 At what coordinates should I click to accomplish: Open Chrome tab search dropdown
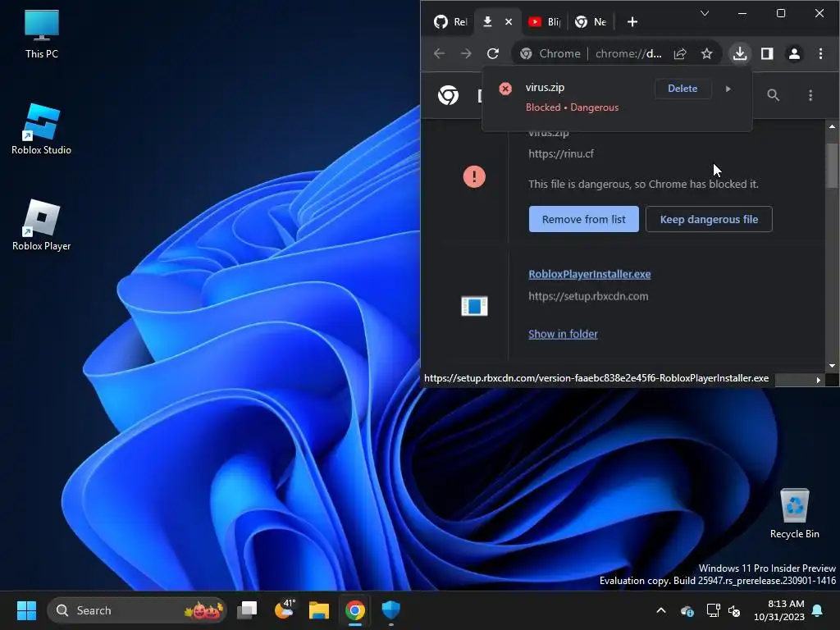click(705, 13)
